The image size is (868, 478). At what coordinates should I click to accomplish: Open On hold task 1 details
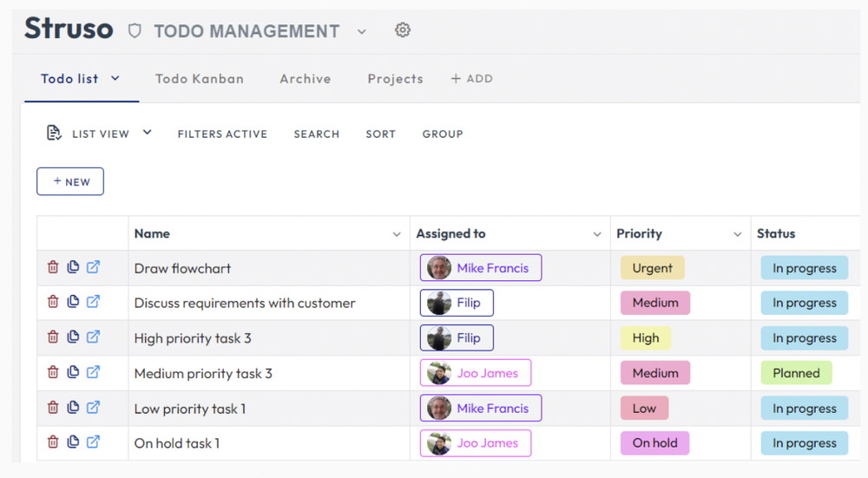pos(93,442)
